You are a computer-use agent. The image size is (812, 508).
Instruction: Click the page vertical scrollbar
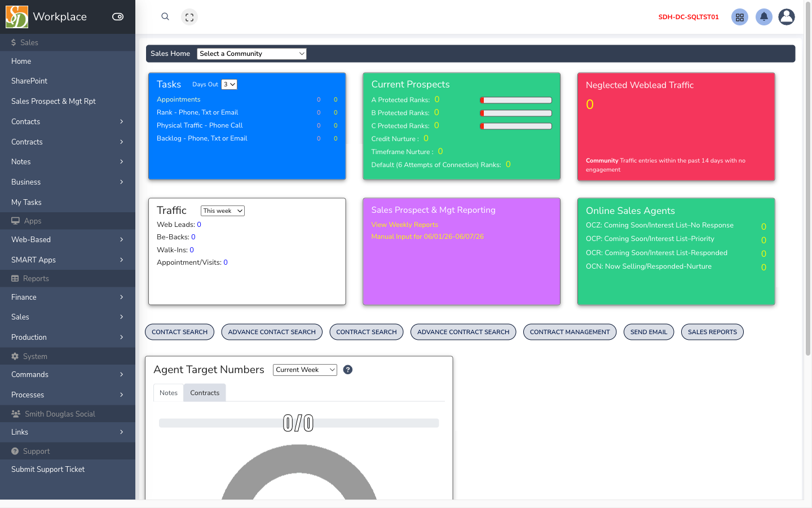[808, 179]
